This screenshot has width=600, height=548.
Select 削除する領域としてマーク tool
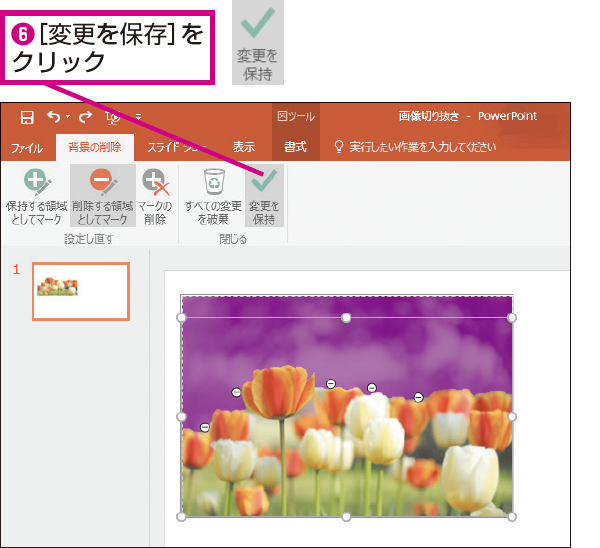click(103, 196)
